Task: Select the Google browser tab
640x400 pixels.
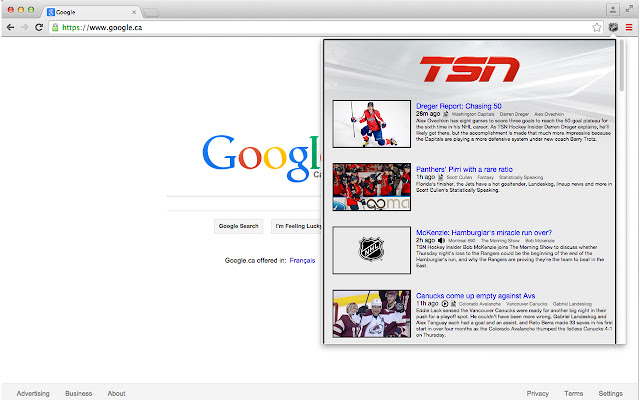Action: click(x=91, y=12)
